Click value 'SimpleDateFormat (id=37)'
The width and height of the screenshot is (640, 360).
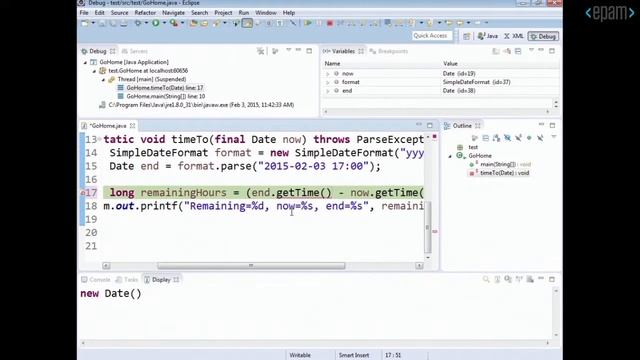click(476, 82)
